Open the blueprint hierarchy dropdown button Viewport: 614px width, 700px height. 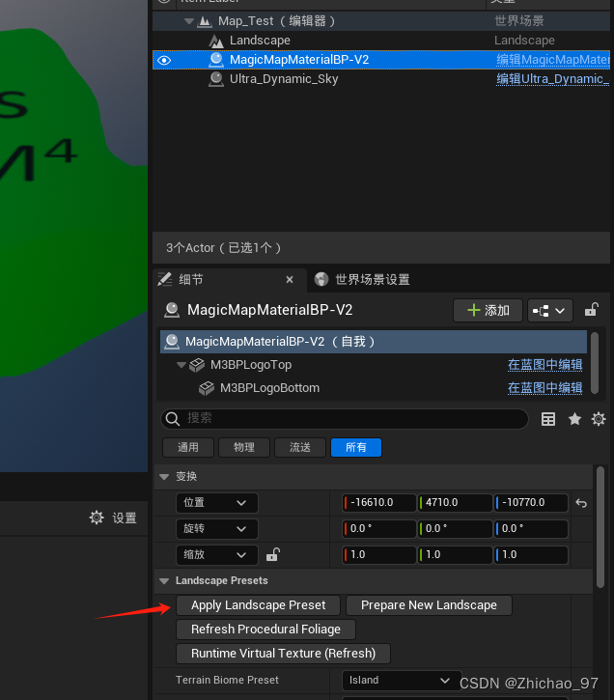pyautogui.click(x=549, y=310)
